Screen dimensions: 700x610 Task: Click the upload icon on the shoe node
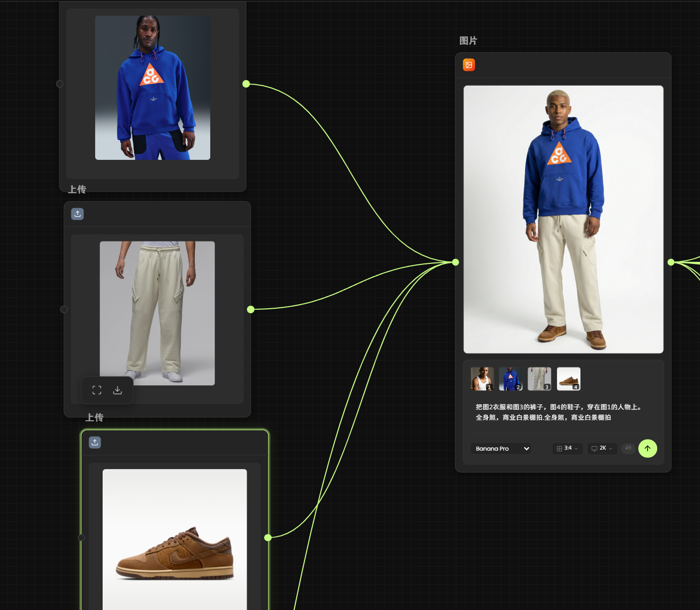point(95,442)
